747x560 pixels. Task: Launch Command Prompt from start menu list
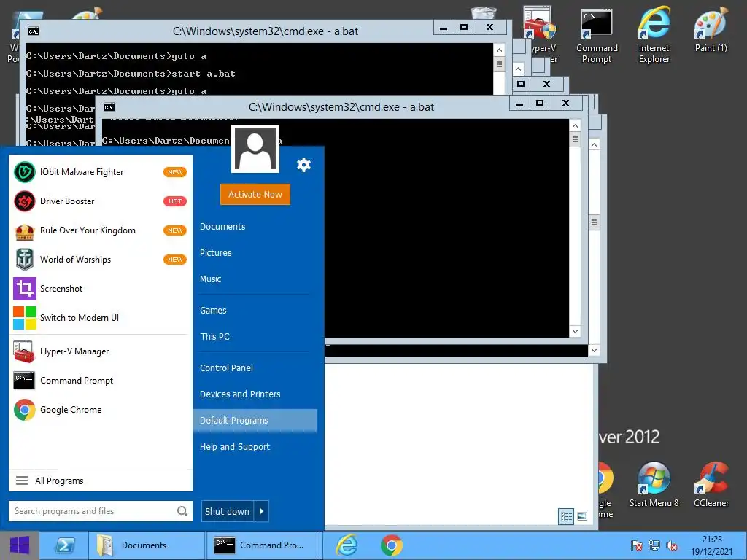(101, 381)
